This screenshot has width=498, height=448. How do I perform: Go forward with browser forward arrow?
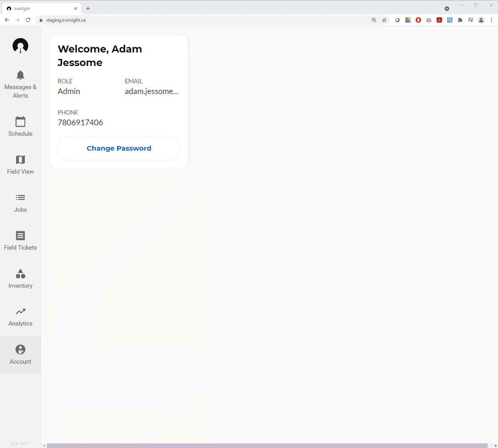(x=17, y=20)
